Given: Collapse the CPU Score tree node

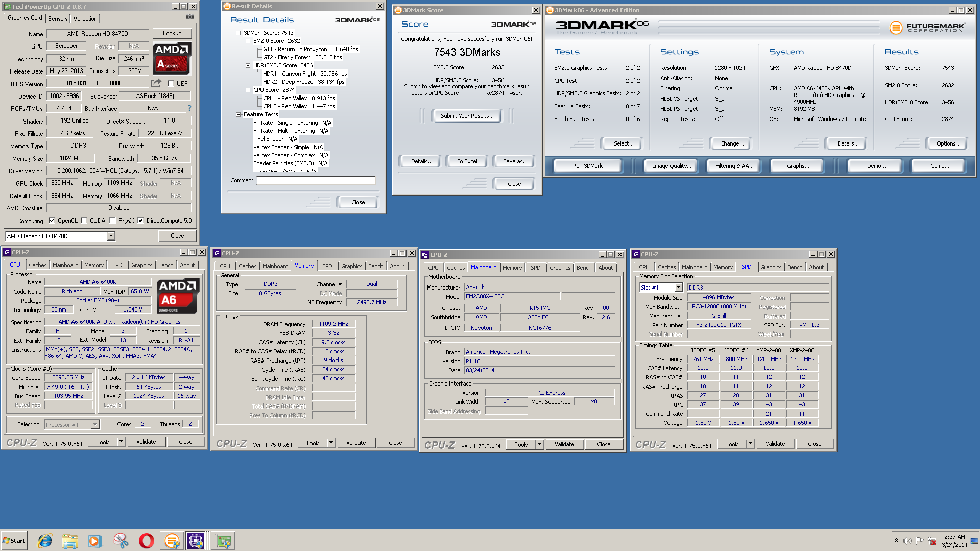Looking at the screenshot, I should [x=248, y=90].
